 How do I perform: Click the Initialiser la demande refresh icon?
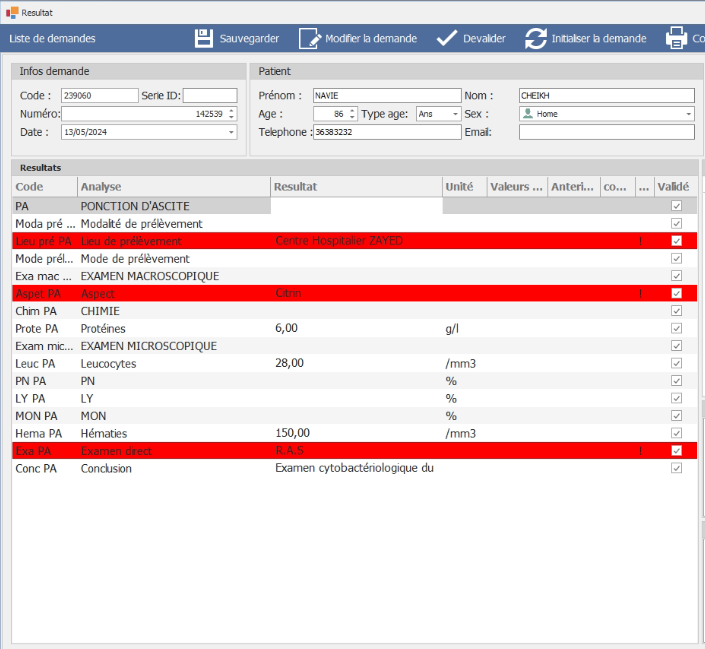click(536, 39)
